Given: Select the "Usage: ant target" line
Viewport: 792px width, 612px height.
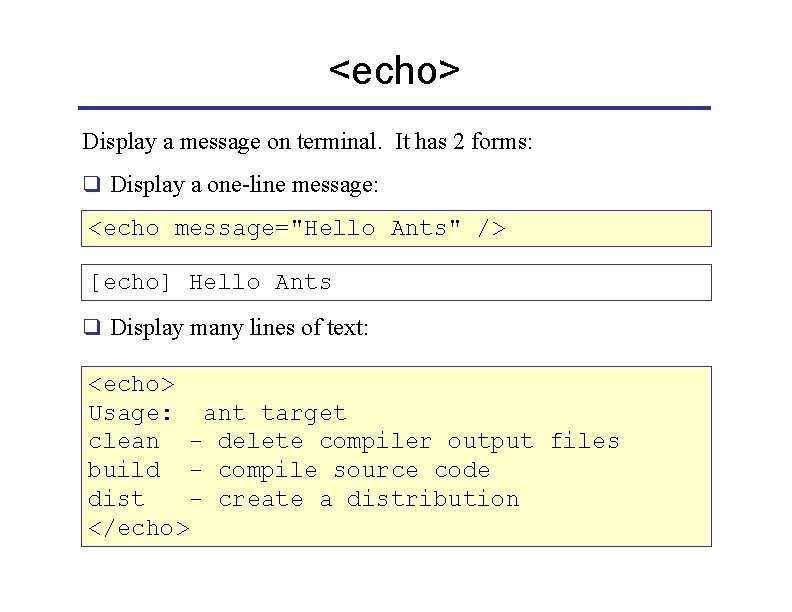Looking at the screenshot, I should (x=217, y=414).
